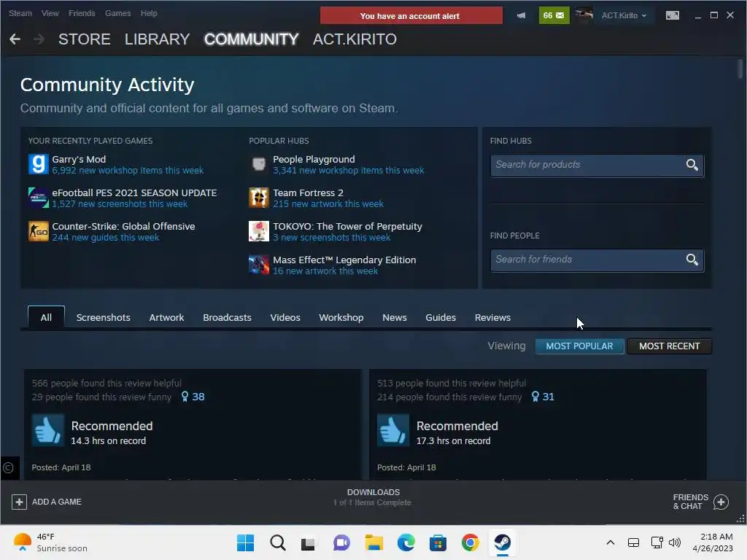
Task: Go to the LIBRARY section
Action: pos(158,39)
